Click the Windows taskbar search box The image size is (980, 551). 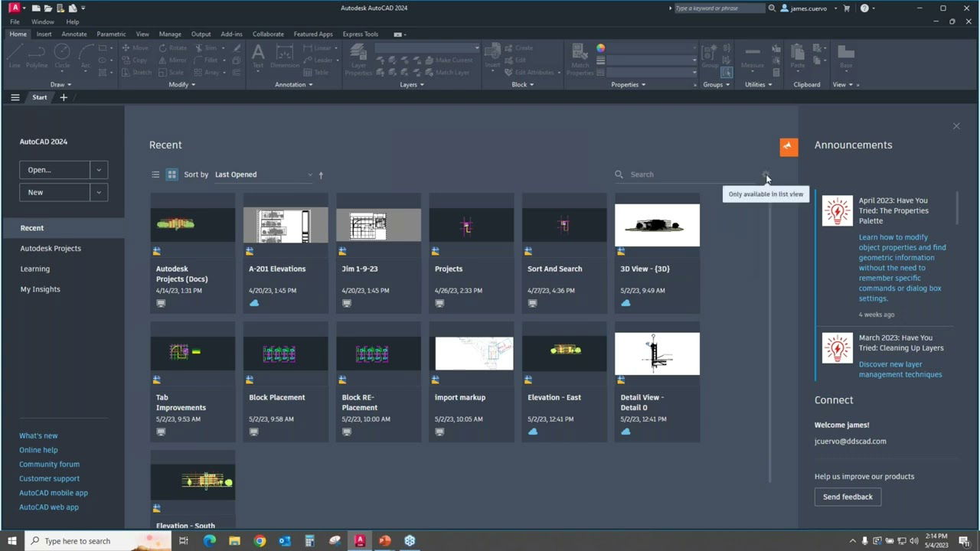point(98,541)
